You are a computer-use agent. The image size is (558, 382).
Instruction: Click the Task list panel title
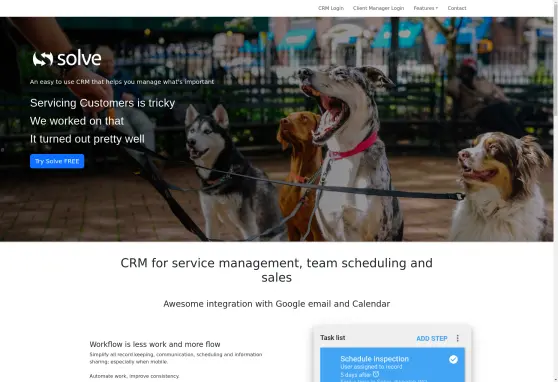pos(332,337)
